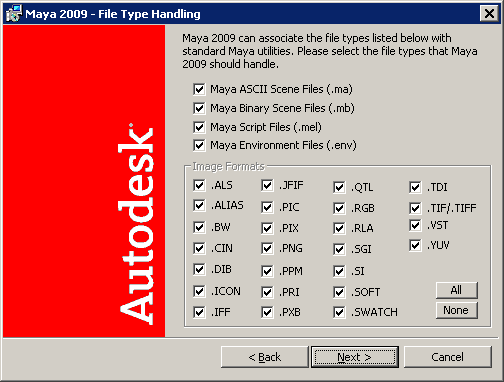The image size is (504, 382).
Task: Clear all image formats with None button
Action: click(x=457, y=310)
